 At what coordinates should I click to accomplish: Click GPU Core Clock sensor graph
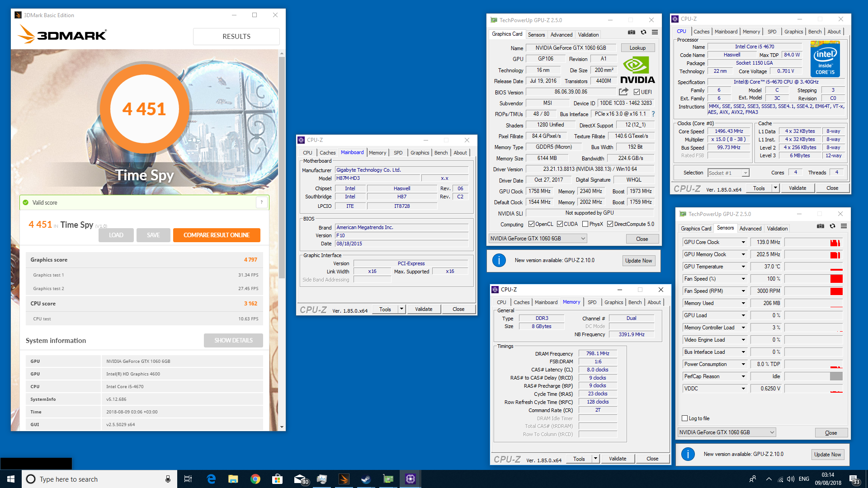coord(813,242)
